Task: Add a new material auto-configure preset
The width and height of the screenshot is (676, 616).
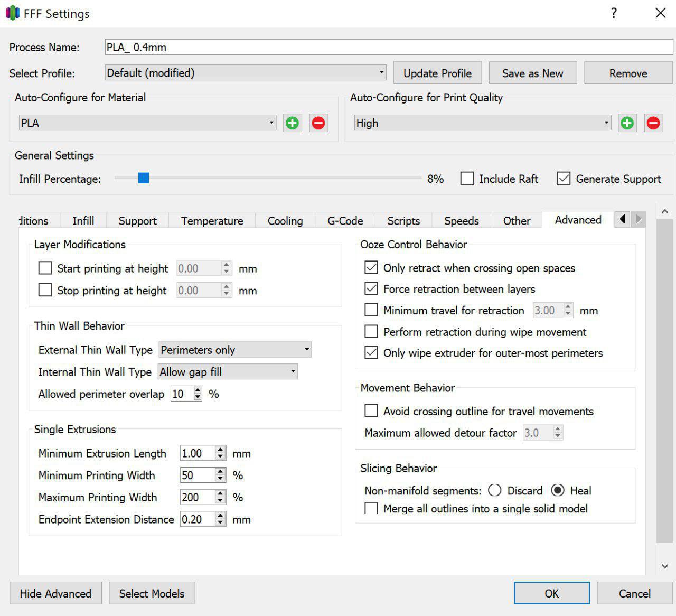Action: click(292, 123)
